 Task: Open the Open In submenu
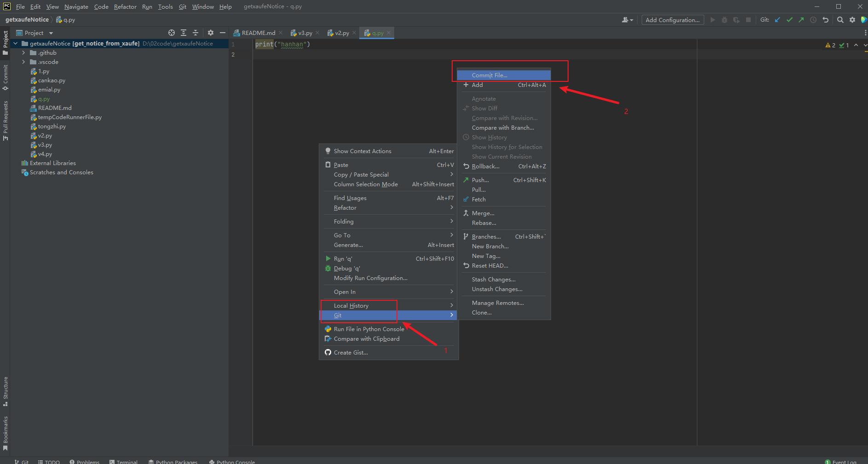coord(389,292)
